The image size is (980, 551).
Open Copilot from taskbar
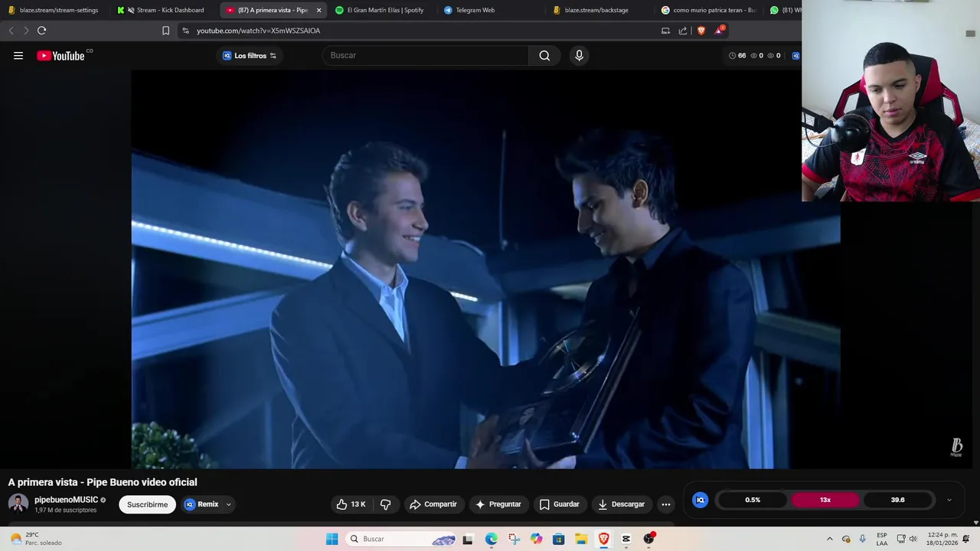coord(536,539)
